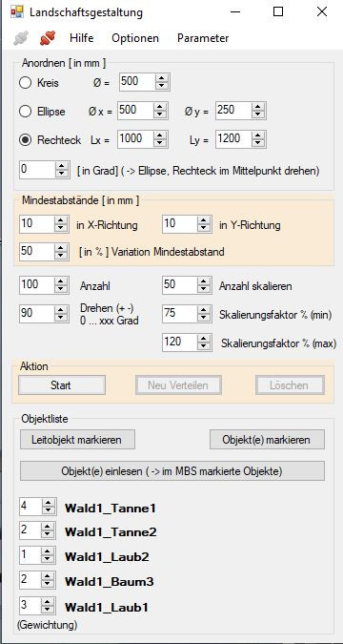
Task: Click the gray disconnected plug icon
Action: click(20, 38)
